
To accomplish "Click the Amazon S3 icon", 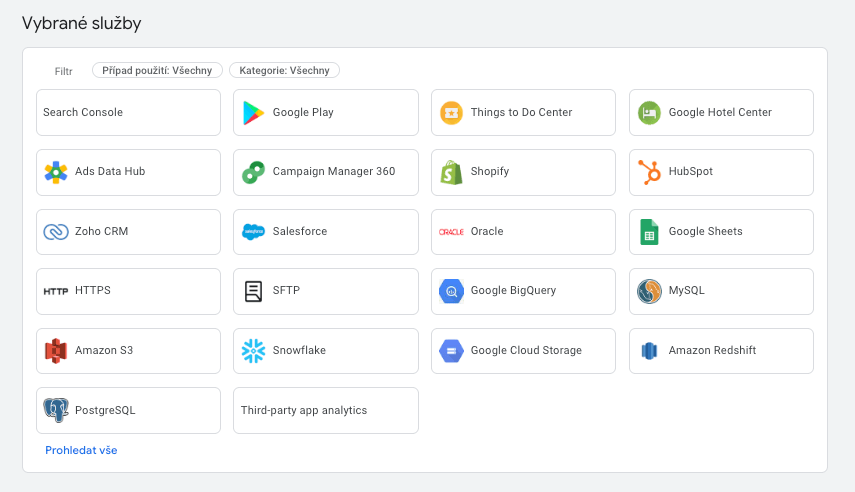I will tap(55, 351).
